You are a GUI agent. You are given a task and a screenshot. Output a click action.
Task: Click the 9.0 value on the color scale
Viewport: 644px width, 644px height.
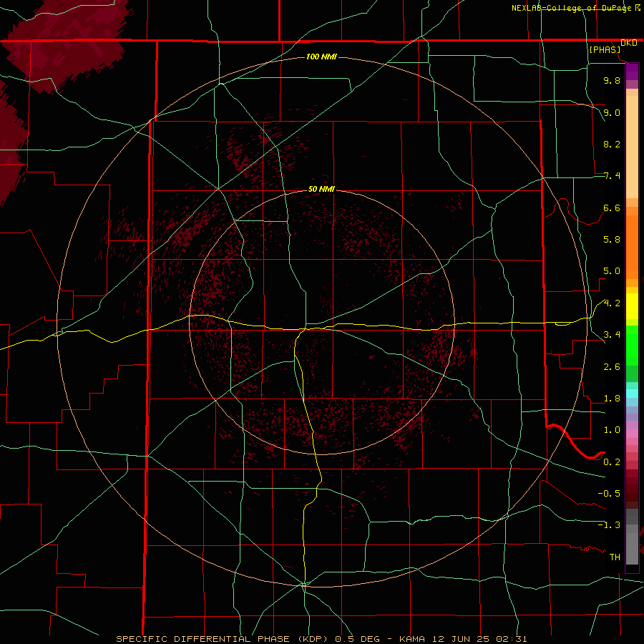tap(612, 112)
